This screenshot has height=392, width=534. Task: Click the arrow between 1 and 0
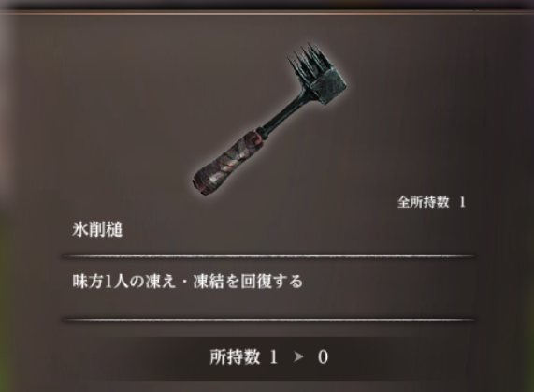click(x=297, y=357)
